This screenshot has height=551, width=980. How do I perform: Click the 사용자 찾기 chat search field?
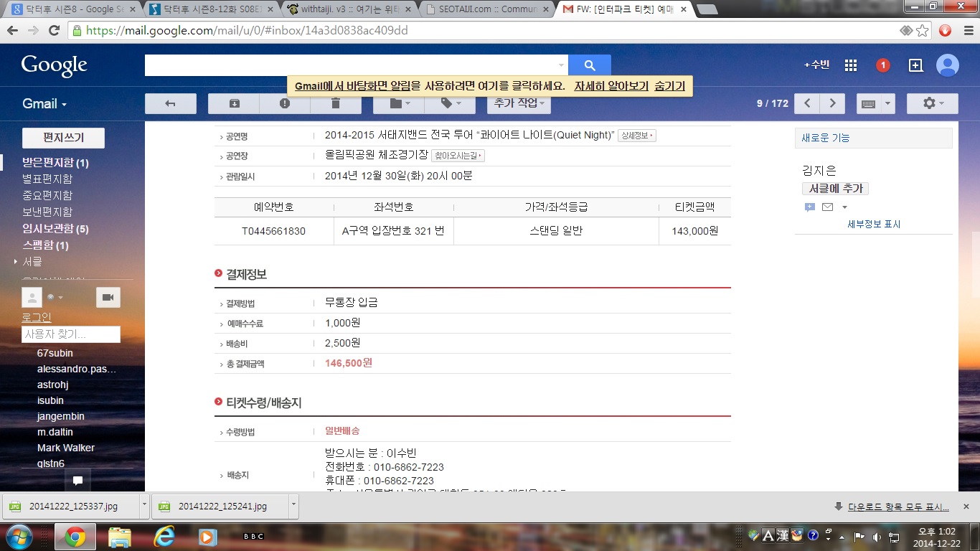(x=71, y=334)
